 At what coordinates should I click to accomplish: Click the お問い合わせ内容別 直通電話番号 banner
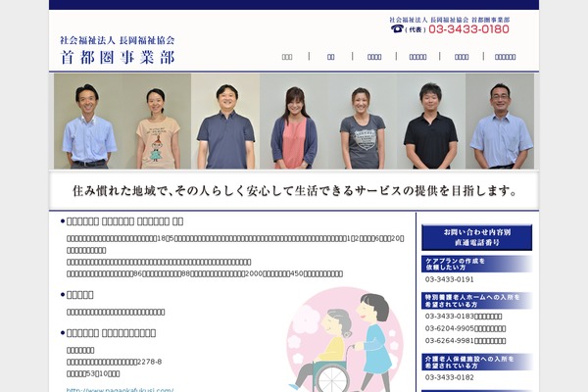[476, 237]
